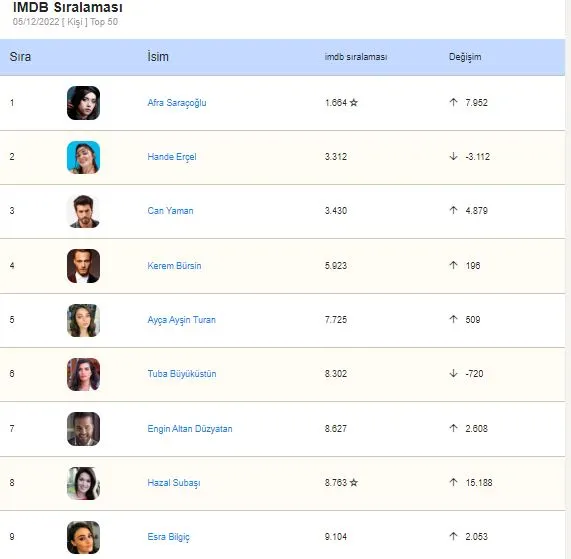The height and width of the screenshot is (559, 571).
Task: Open the Hazal Subaşı name link
Action: [174, 483]
